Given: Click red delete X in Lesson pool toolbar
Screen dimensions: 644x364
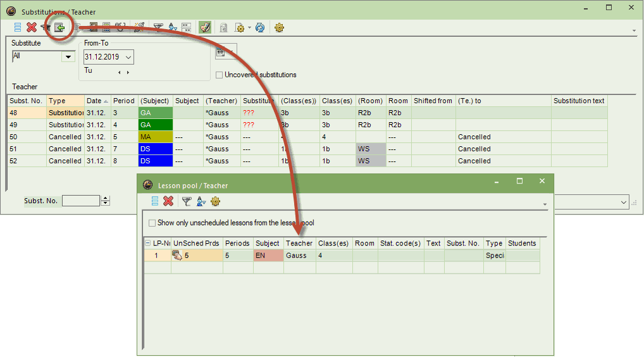Looking at the screenshot, I should click(x=168, y=201).
